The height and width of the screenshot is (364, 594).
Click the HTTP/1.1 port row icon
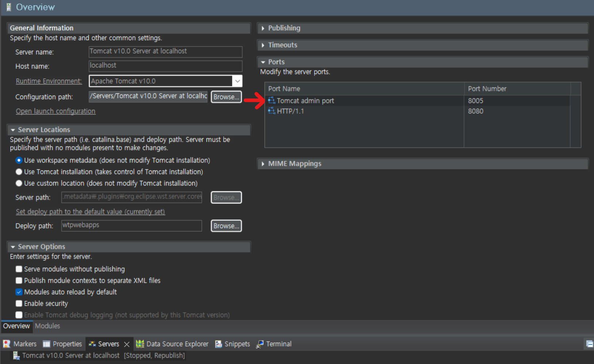[x=271, y=111]
